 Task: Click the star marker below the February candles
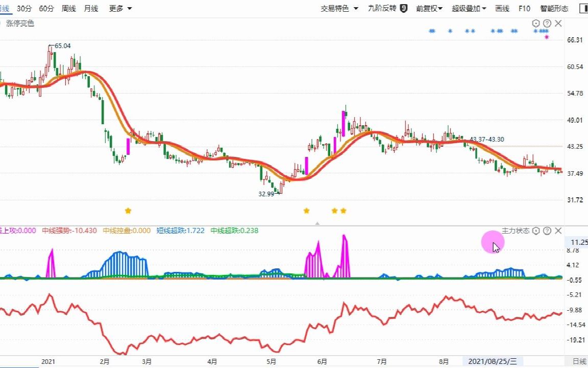click(x=128, y=210)
